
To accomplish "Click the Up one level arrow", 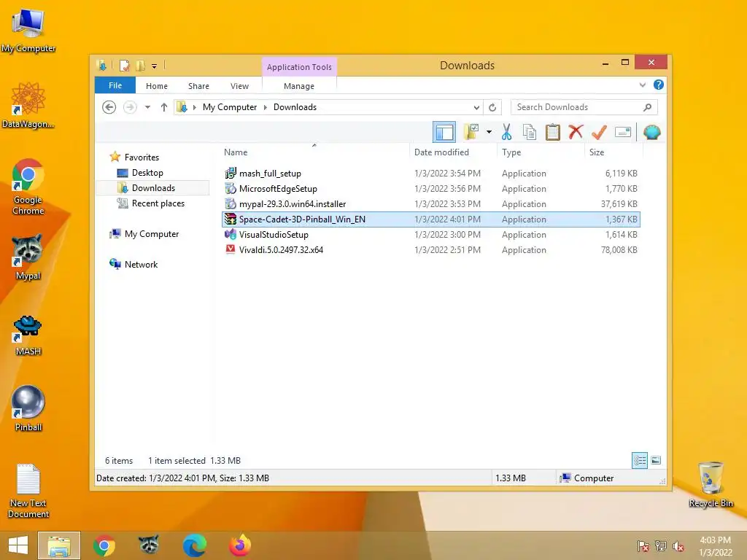I will (x=164, y=107).
